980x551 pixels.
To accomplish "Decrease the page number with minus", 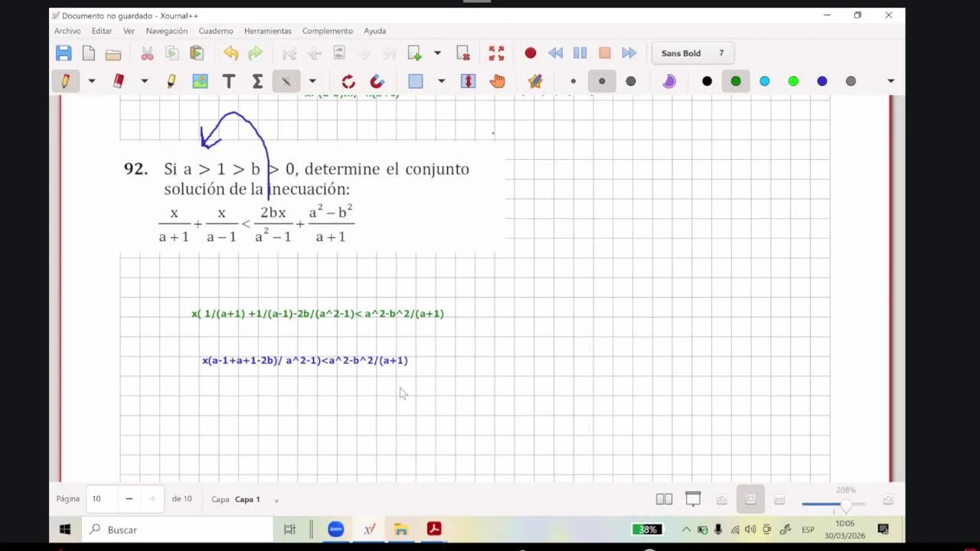I will 129,499.
